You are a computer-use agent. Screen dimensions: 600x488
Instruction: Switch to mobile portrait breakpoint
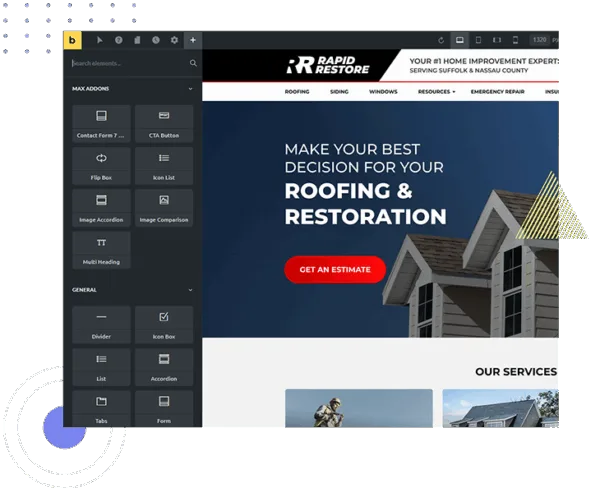[x=515, y=40]
